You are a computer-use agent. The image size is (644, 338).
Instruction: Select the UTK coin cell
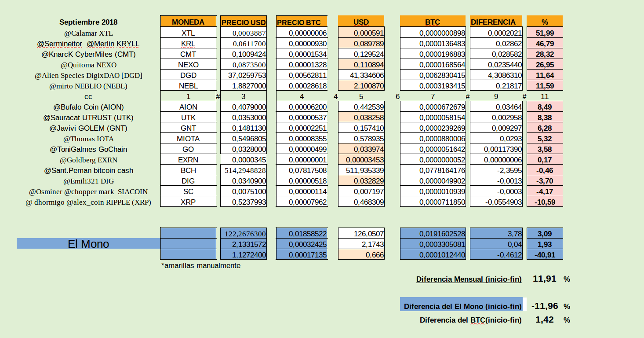point(188,118)
